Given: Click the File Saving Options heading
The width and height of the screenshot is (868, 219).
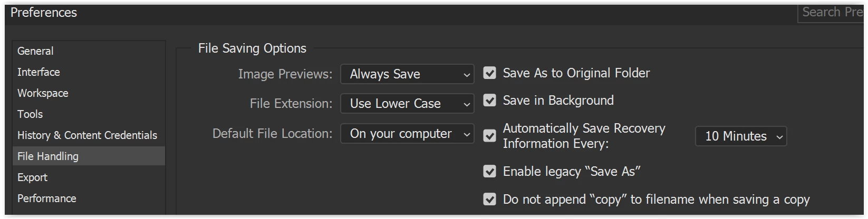Looking at the screenshot, I should pyautogui.click(x=252, y=48).
